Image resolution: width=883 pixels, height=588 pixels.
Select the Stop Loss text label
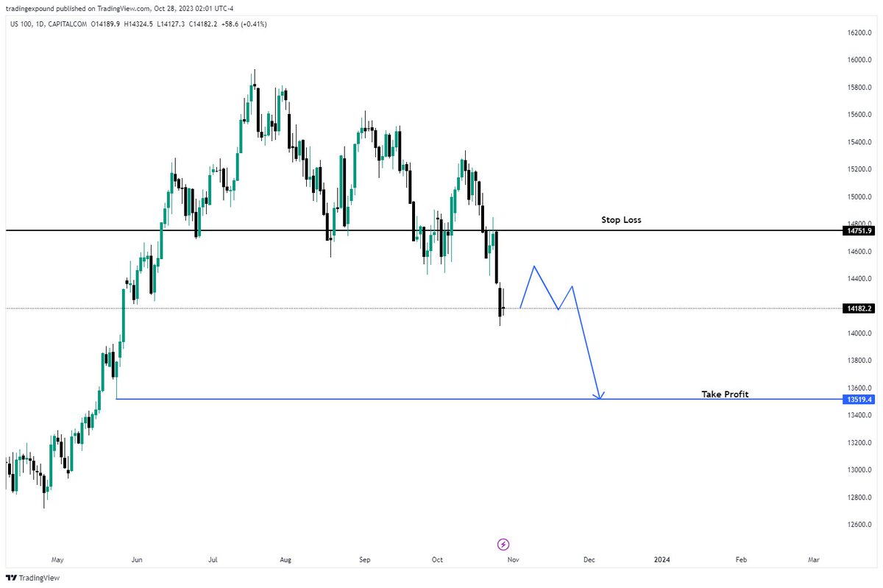point(621,219)
